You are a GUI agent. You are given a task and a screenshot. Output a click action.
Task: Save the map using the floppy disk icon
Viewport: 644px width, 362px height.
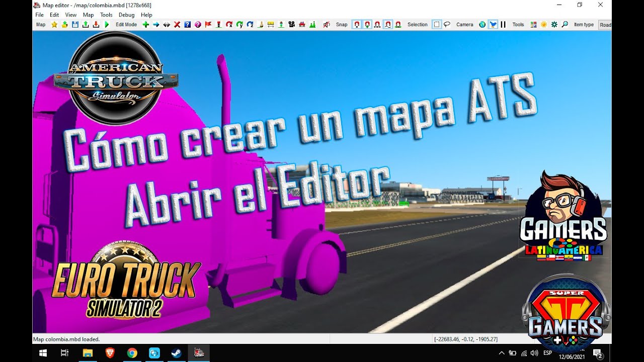(x=75, y=24)
